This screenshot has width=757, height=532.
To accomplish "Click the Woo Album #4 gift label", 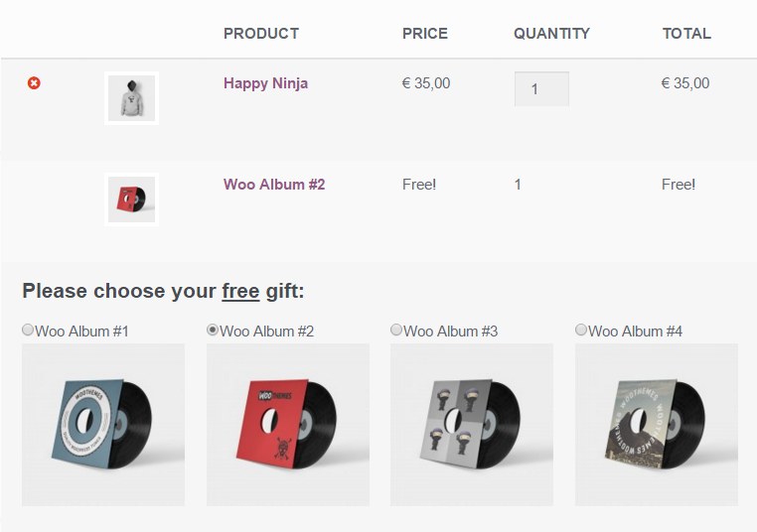I will point(636,332).
